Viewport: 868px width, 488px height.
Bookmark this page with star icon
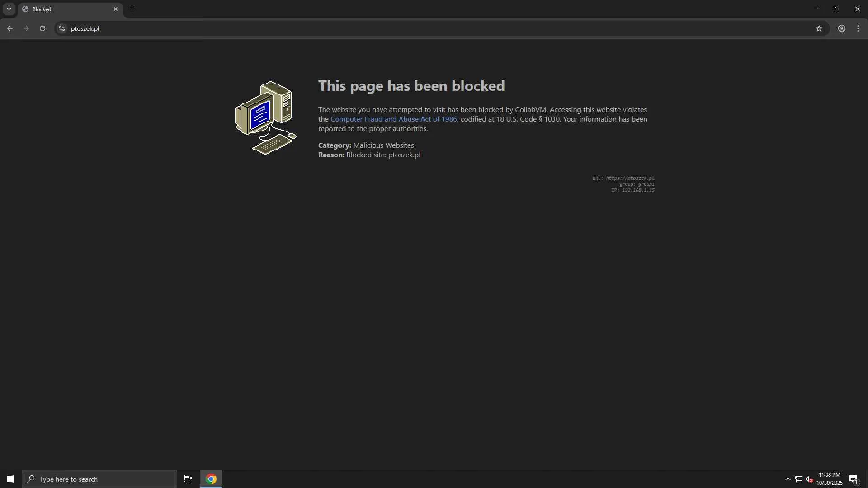click(x=819, y=28)
